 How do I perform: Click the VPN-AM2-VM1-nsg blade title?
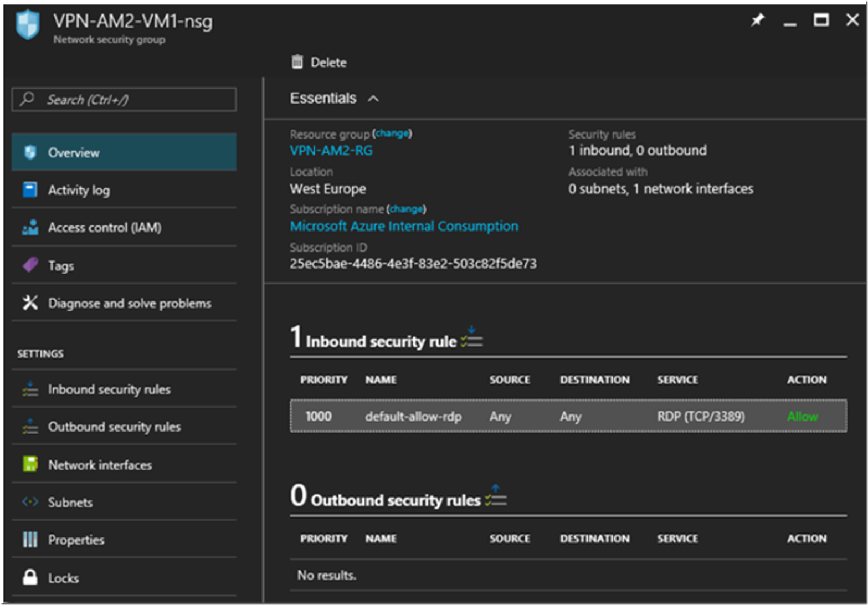click(133, 21)
